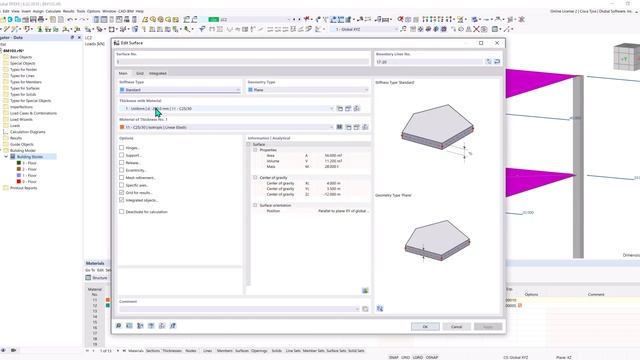Click the undo icon in main toolbar
This screenshot has height=360, width=640.
[71, 19]
